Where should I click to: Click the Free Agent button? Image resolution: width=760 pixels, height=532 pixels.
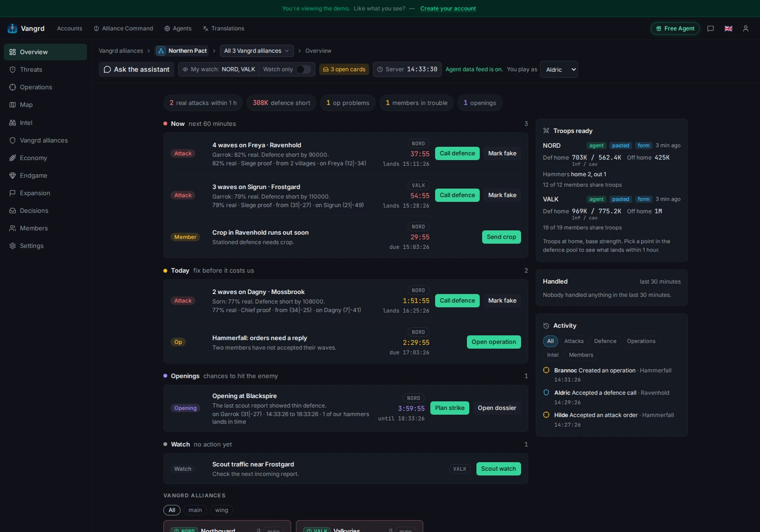[x=675, y=28]
